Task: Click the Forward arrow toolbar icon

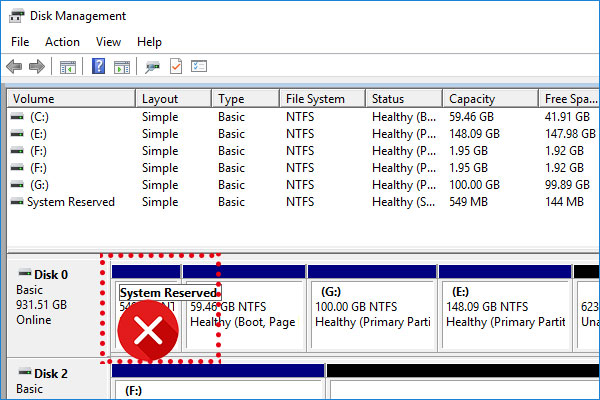Action: tap(37, 67)
